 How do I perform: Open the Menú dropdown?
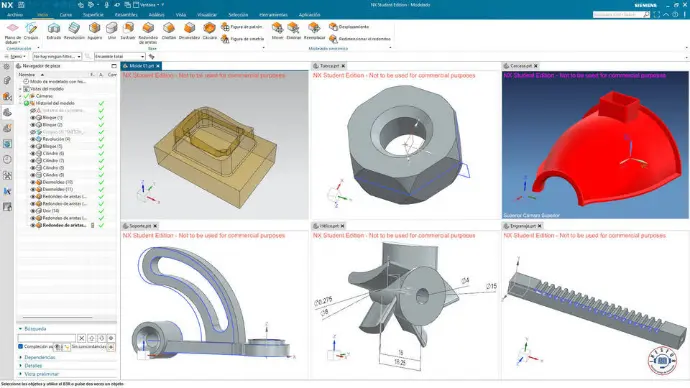coord(15,57)
